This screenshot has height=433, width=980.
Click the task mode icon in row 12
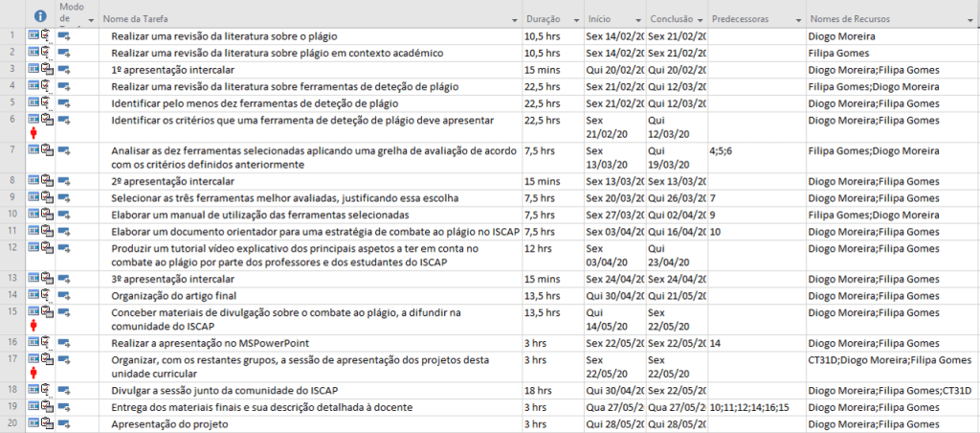[64, 248]
